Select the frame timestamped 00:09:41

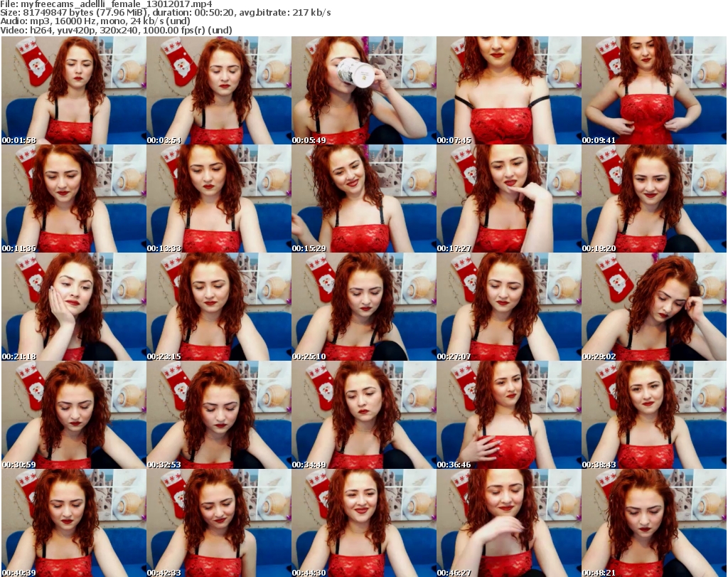click(x=654, y=90)
